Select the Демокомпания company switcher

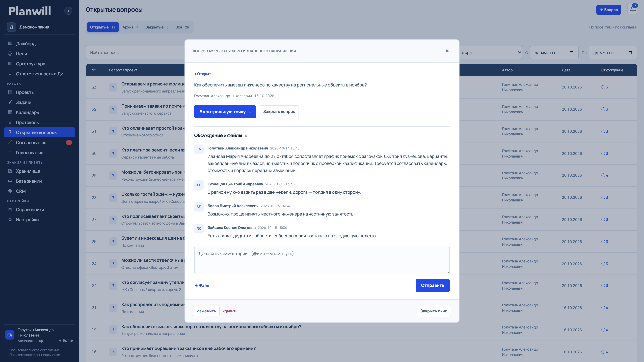point(40,27)
